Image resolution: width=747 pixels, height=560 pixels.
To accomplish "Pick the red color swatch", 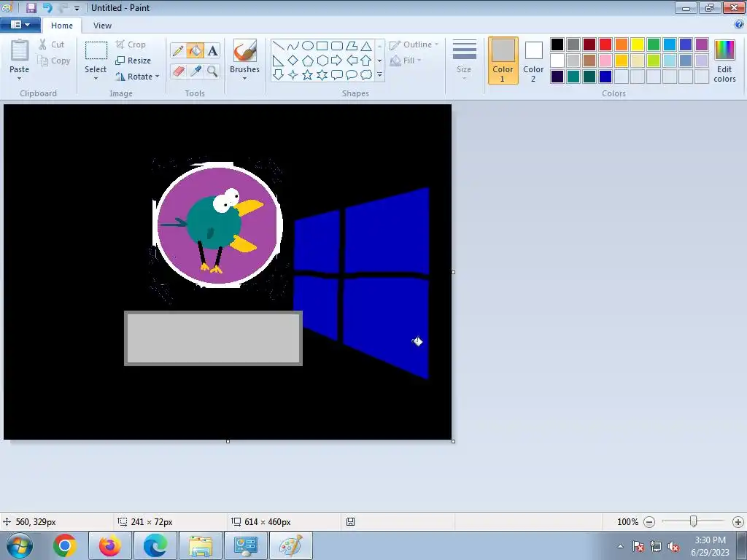I will [x=605, y=44].
